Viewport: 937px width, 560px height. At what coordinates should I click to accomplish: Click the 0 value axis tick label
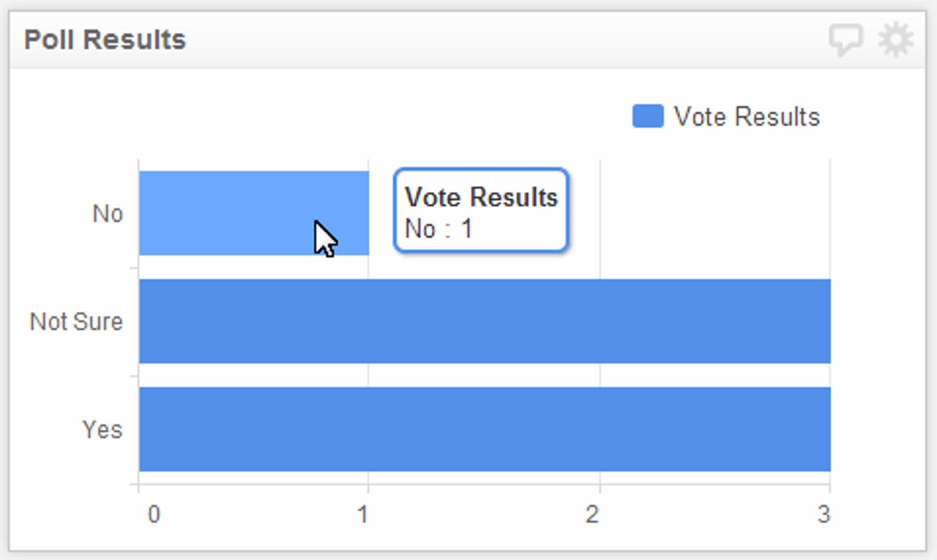coord(154,514)
